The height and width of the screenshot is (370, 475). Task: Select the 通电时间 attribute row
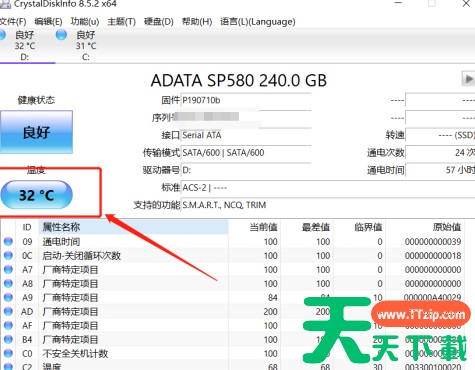[x=233, y=242]
